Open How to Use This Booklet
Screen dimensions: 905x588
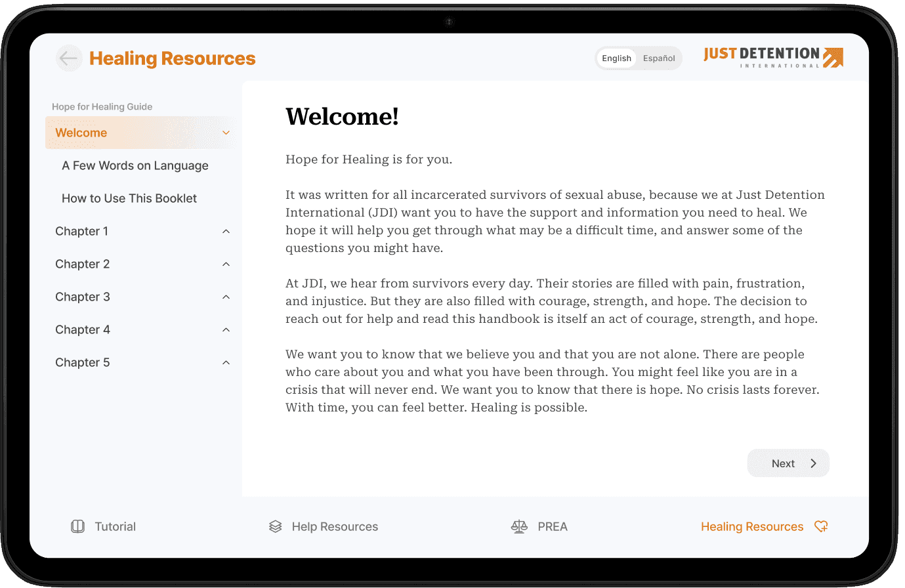[129, 198]
